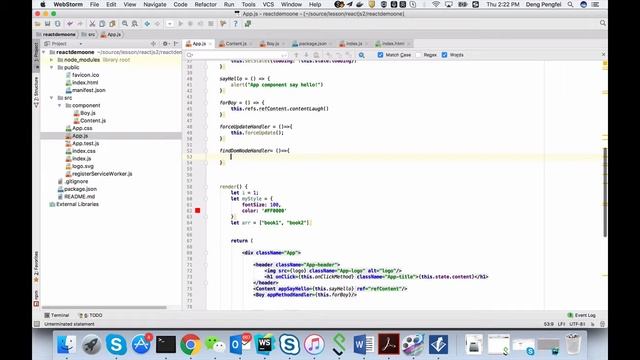Click the macOS Spotlight search icon
640x360 pixels.
coord(570,4)
